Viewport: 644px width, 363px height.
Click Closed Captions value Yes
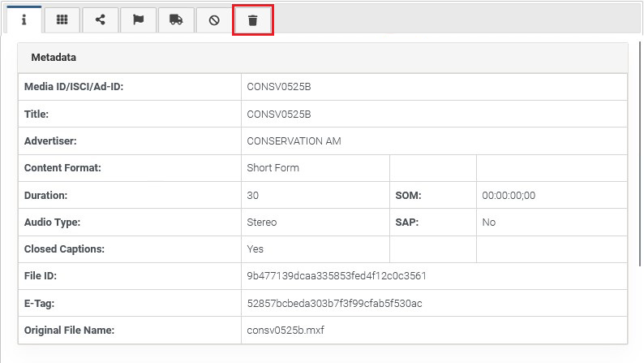[x=255, y=249]
